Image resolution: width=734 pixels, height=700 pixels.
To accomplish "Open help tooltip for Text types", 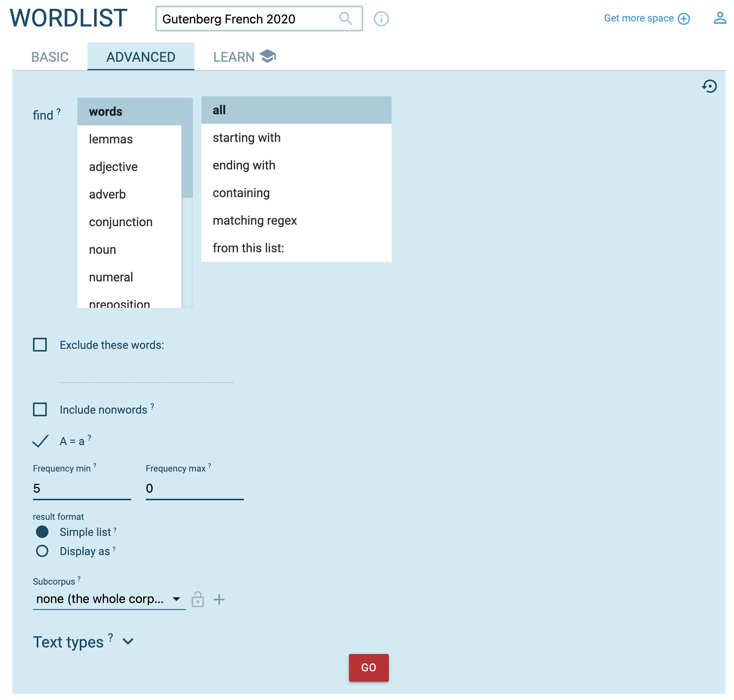I will (110, 637).
